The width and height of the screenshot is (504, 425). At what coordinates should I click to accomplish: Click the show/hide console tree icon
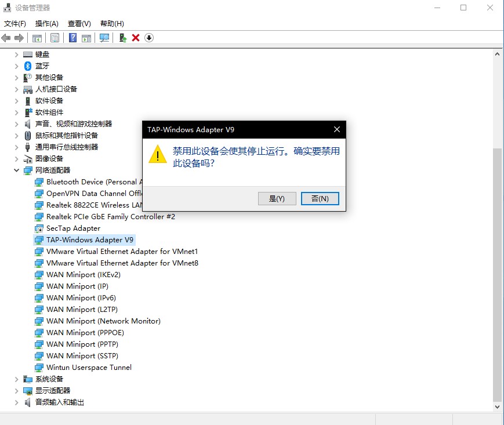tap(37, 38)
